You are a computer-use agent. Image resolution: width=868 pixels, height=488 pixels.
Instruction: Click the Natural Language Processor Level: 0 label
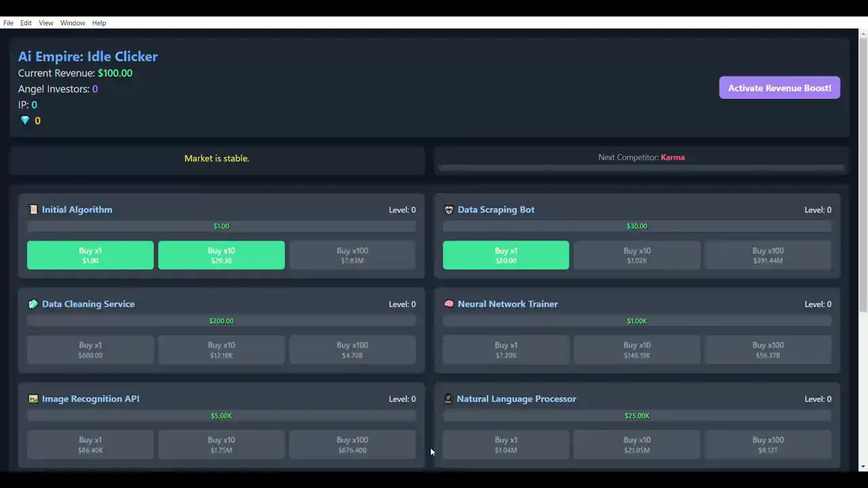coord(818,399)
